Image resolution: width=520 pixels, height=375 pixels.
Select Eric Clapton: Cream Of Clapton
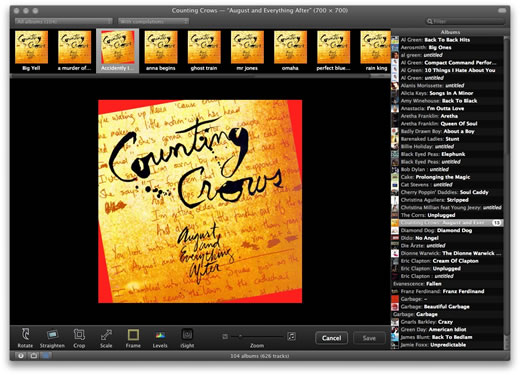tap(447, 261)
